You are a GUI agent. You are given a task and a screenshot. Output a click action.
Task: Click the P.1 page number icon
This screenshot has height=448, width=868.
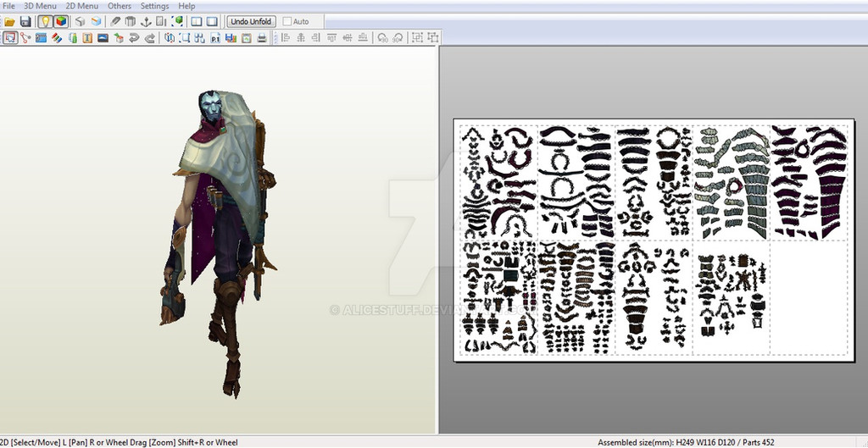(215, 37)
